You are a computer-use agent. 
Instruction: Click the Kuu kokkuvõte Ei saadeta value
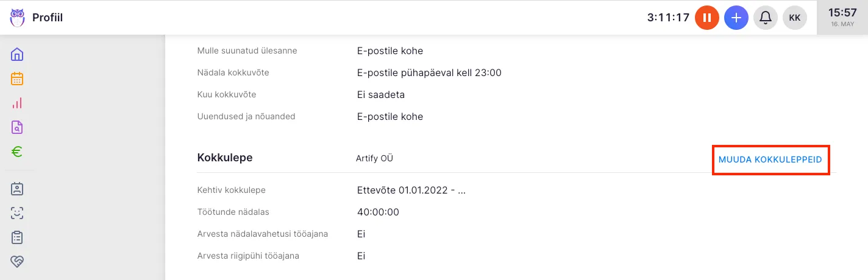pos(381,95)
